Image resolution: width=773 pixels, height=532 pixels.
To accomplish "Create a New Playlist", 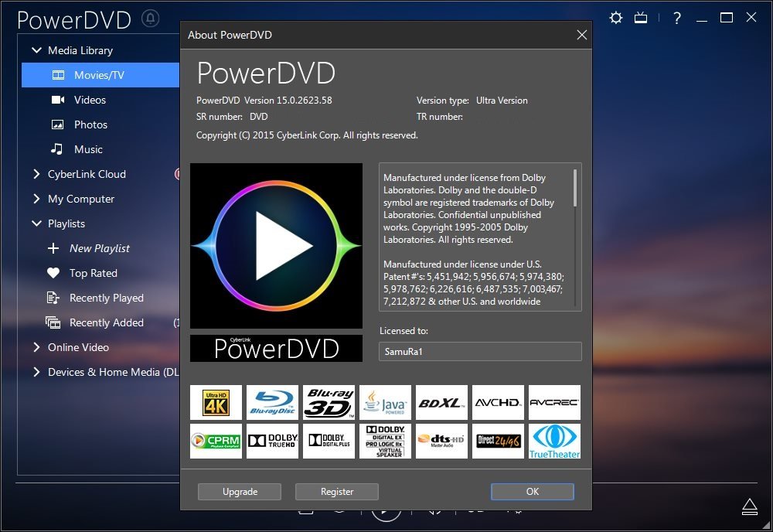I will (x=100, y=248).
